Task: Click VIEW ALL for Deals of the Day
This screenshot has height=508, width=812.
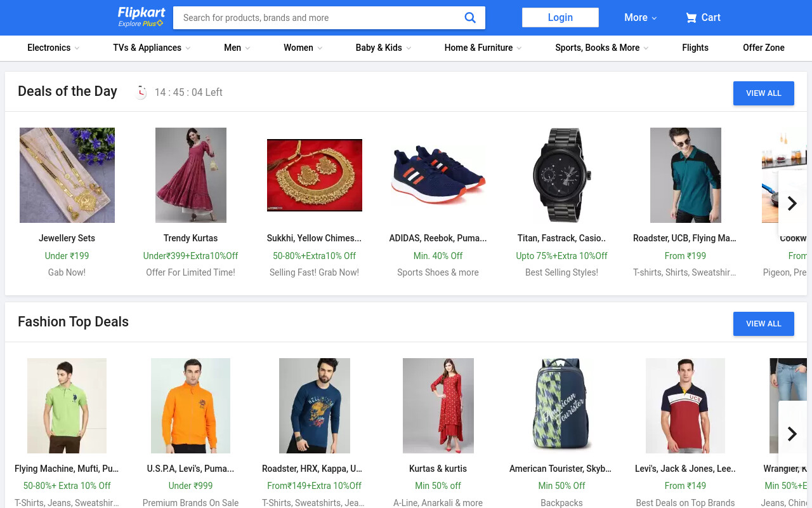Action: pos(764,93)
